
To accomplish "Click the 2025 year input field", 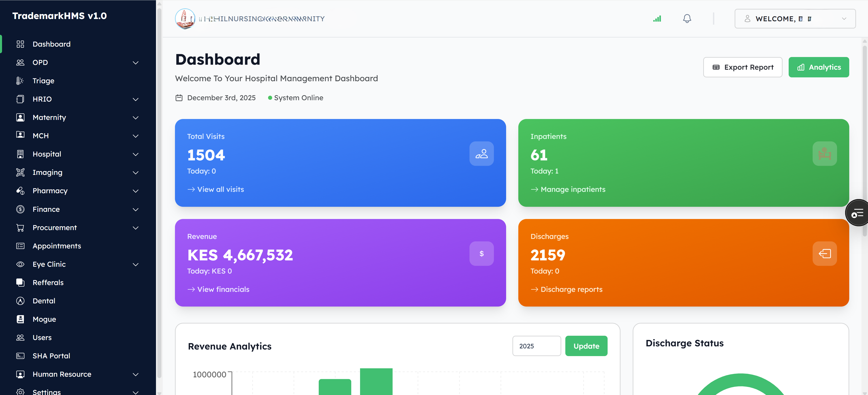I will 536,346.
